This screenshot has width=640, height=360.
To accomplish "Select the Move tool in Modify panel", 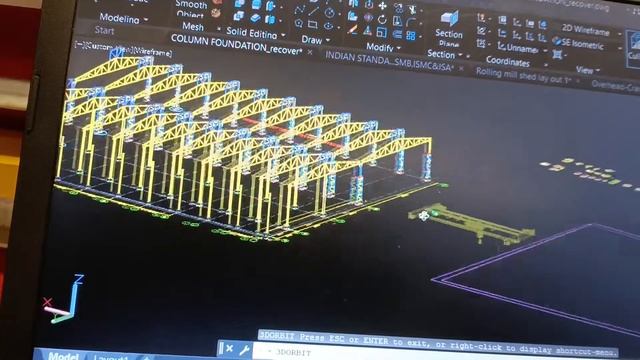I will pos(382,6).
